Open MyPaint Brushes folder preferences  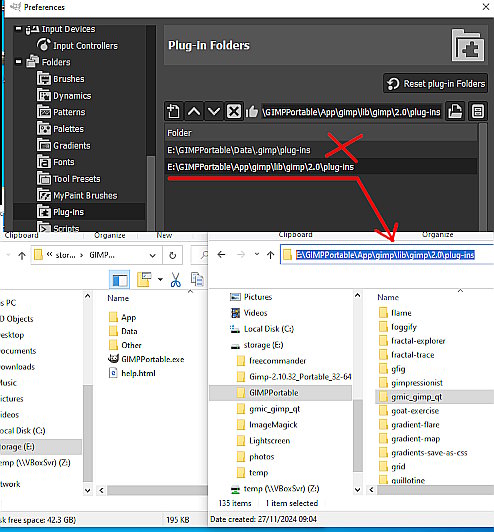(77, 195)
